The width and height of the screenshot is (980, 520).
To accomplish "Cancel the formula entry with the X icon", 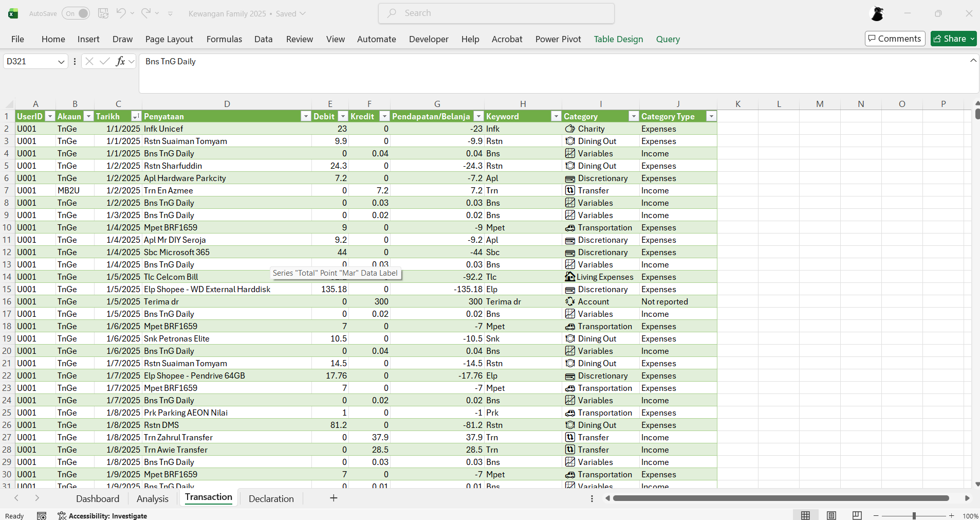I will coord(89,61).
